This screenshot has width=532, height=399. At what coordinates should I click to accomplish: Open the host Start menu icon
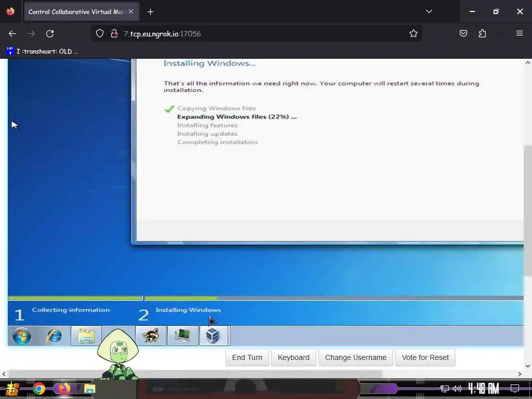click(x=12, y=389)
